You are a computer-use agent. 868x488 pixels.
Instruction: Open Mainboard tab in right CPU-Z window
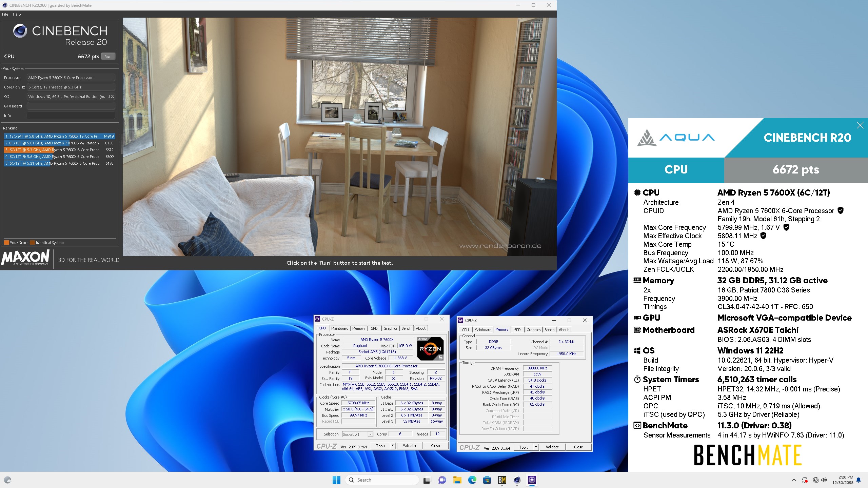[483, 330]
